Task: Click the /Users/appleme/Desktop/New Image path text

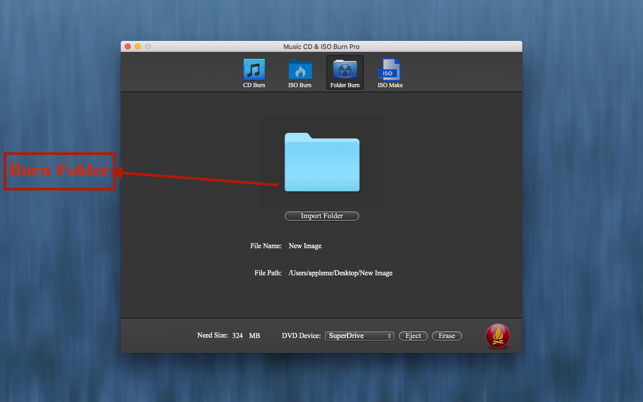Action: pos(340,273)
